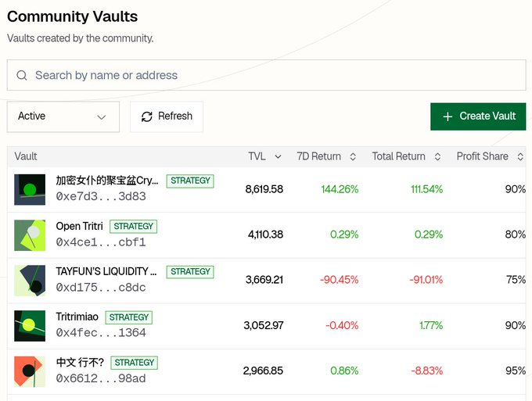Click TVL value 2,966.85
This screenshot has height=401, width=532.
(x=263, y=371)
